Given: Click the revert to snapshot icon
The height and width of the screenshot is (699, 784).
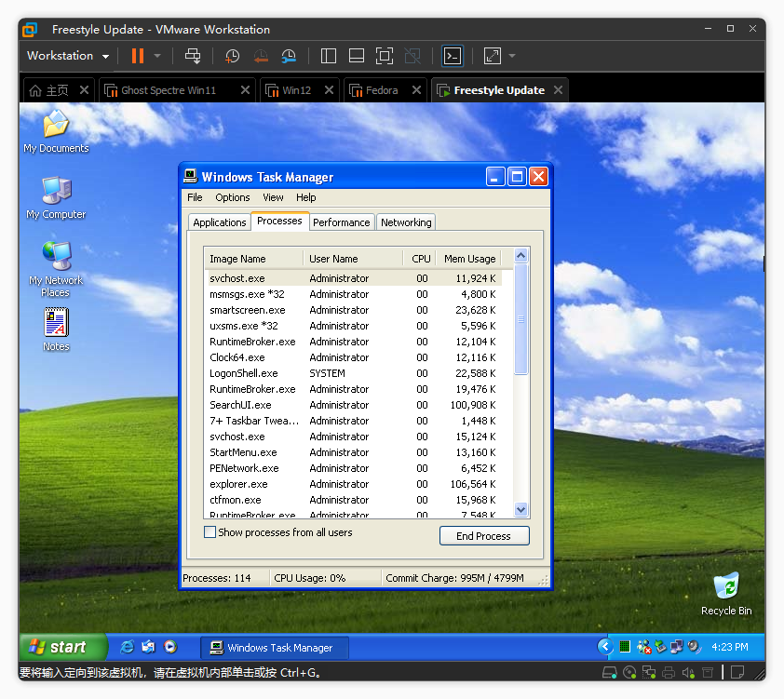Looking at the screenshot, I should pos(261,56).
